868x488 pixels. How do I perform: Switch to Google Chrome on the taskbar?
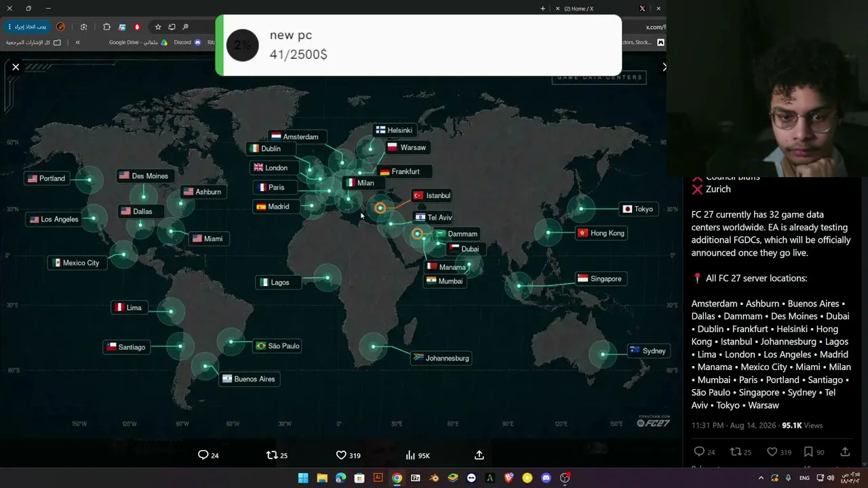coord(397,478)
